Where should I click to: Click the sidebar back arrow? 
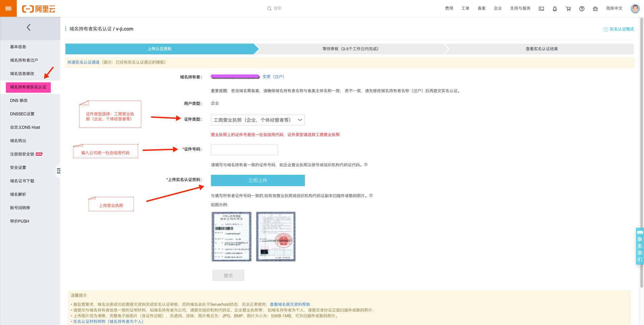point(29,28)
